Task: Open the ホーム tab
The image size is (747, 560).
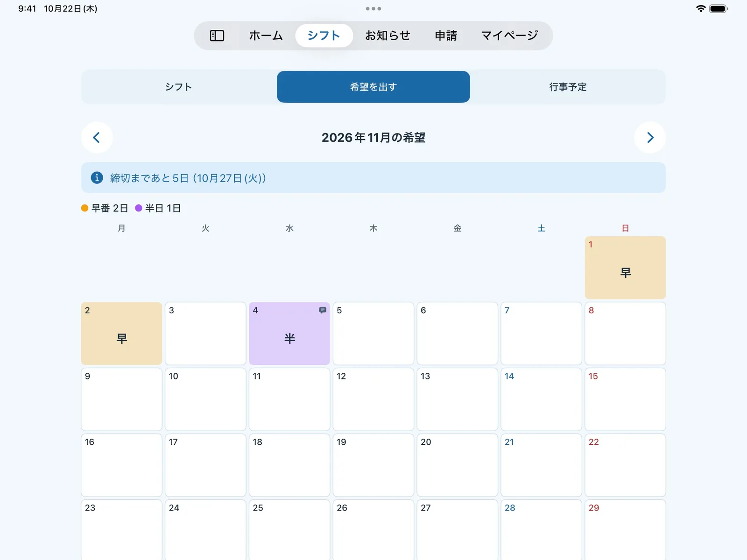Action: (266, 35)
